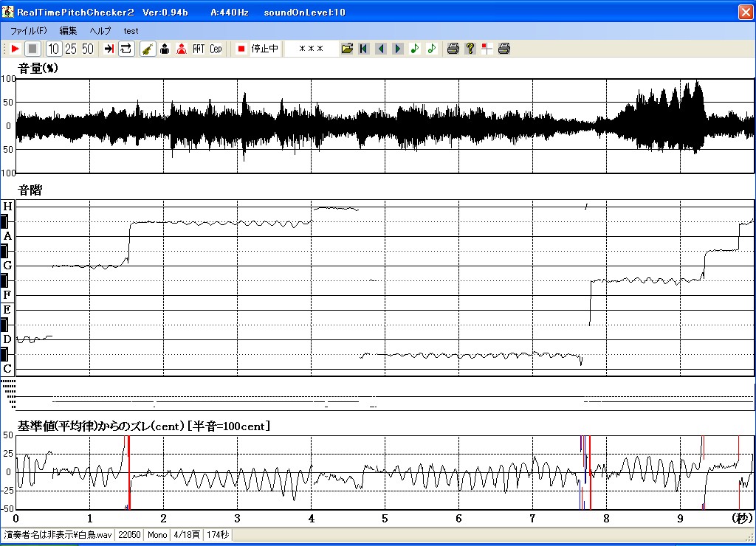Viewport: 756px width, 546px height.
Task: Click the gray stop square button
Action: point(32,49)
